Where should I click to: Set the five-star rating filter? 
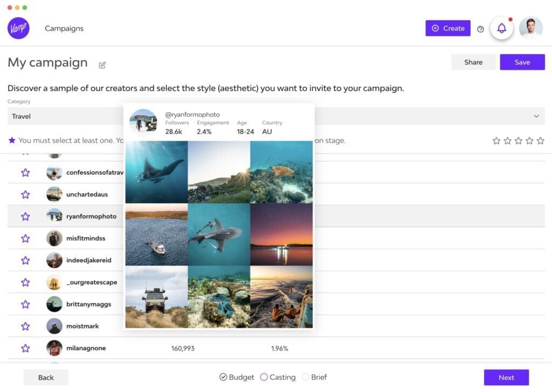click(540, 141)
